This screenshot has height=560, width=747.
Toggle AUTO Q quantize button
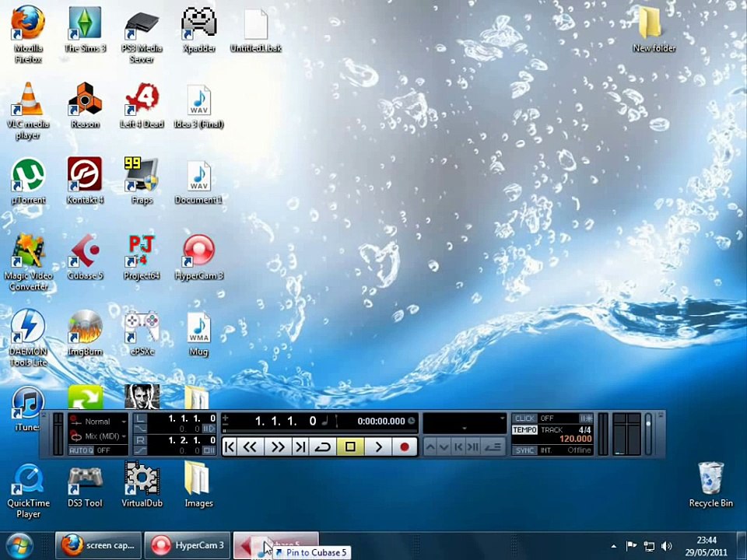point(82,450)
